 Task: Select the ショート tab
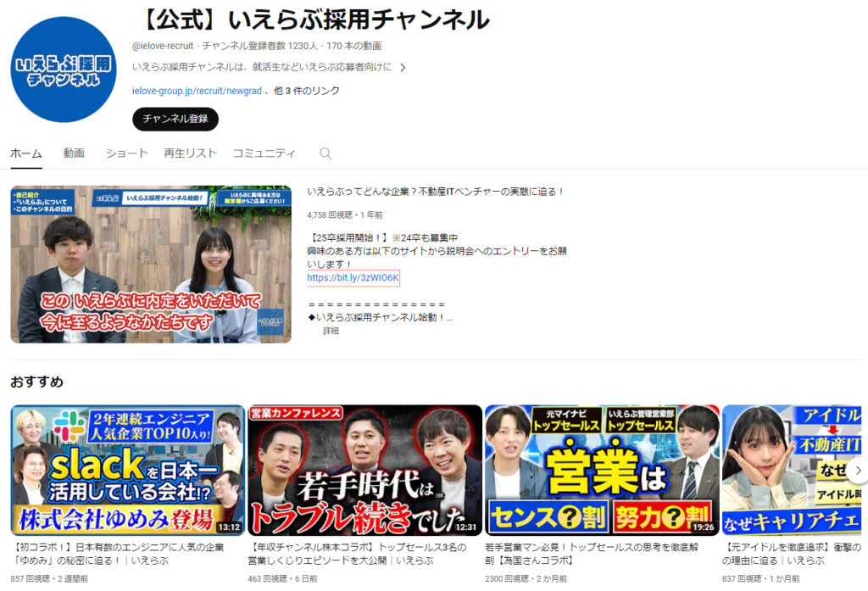click(x=126, y=153)
